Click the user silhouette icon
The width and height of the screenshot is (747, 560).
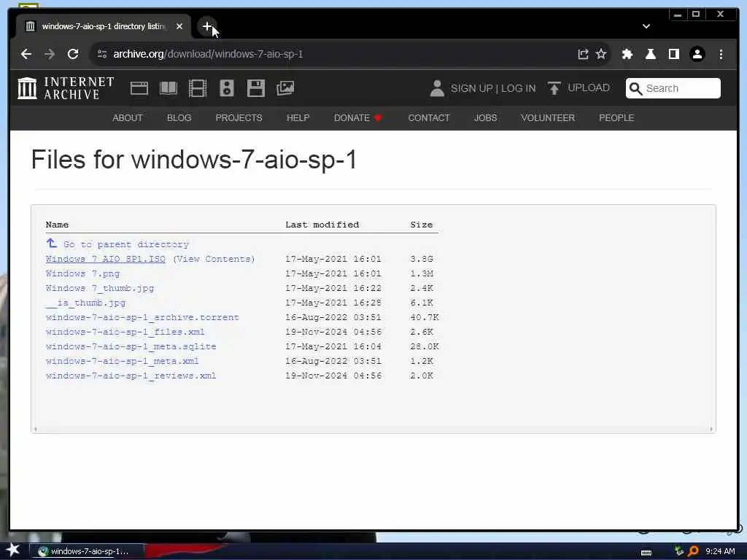pos(437,88)
